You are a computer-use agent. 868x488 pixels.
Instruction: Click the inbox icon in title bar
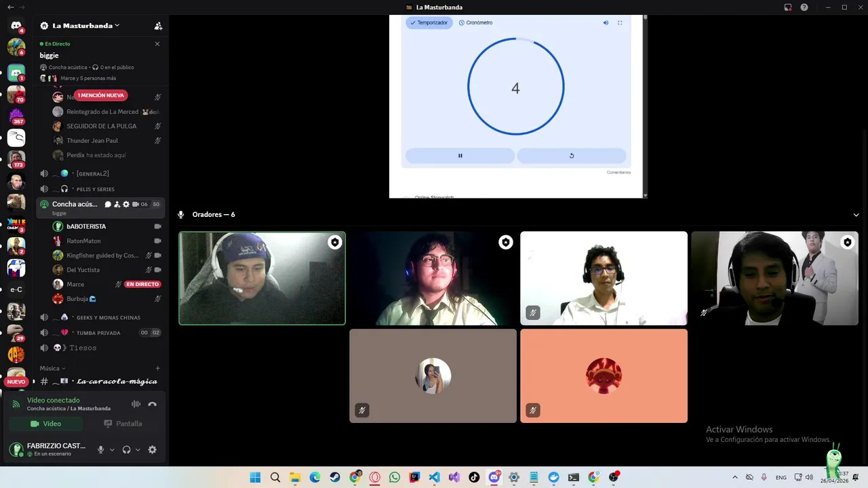[x=788, y=7]
